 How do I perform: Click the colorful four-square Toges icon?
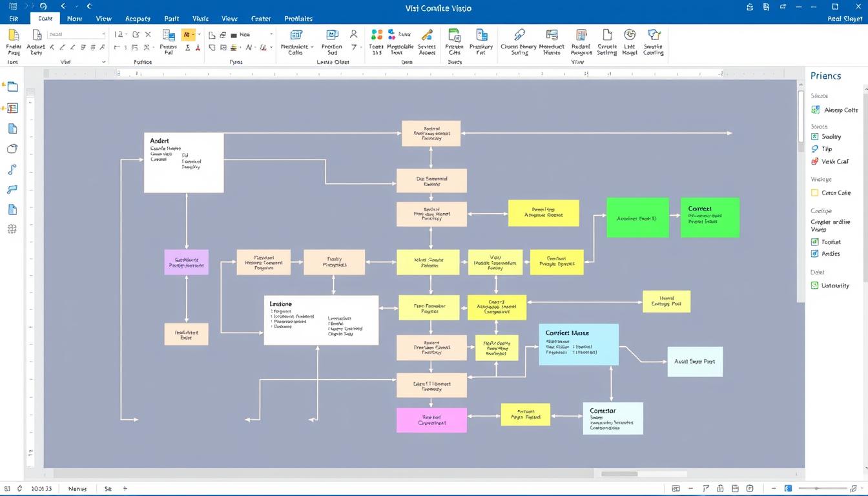(x=377, y=35)
